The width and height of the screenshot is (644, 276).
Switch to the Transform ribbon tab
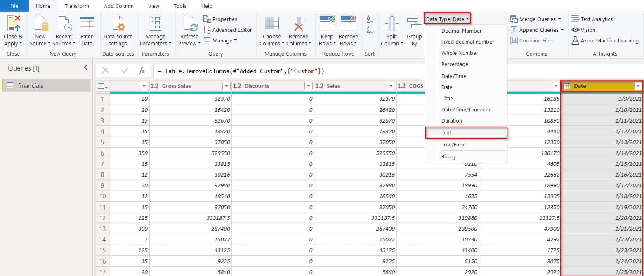tap(77, 6)
